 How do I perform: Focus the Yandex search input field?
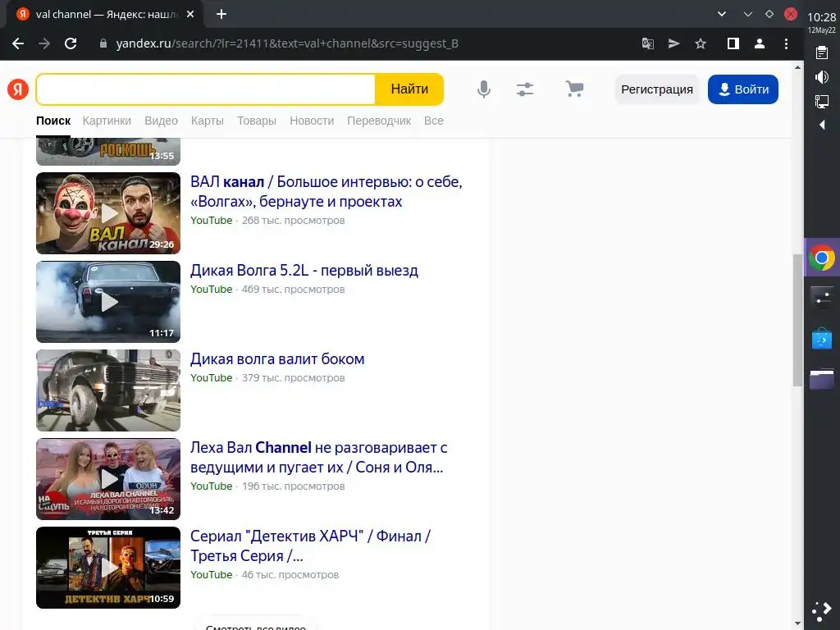point(206,89)
